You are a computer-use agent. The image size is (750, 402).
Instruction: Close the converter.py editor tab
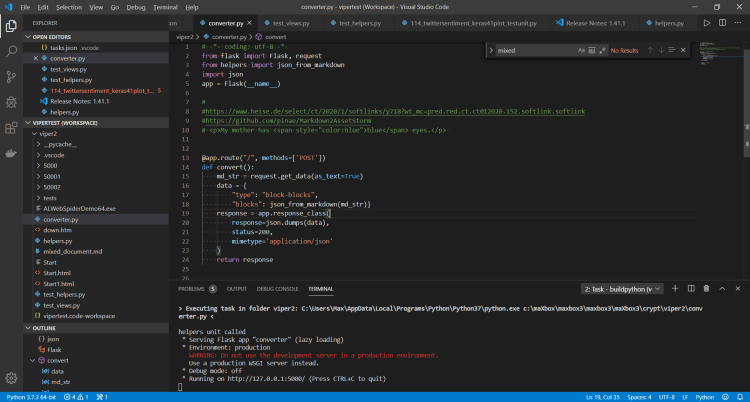coord(249,23)
